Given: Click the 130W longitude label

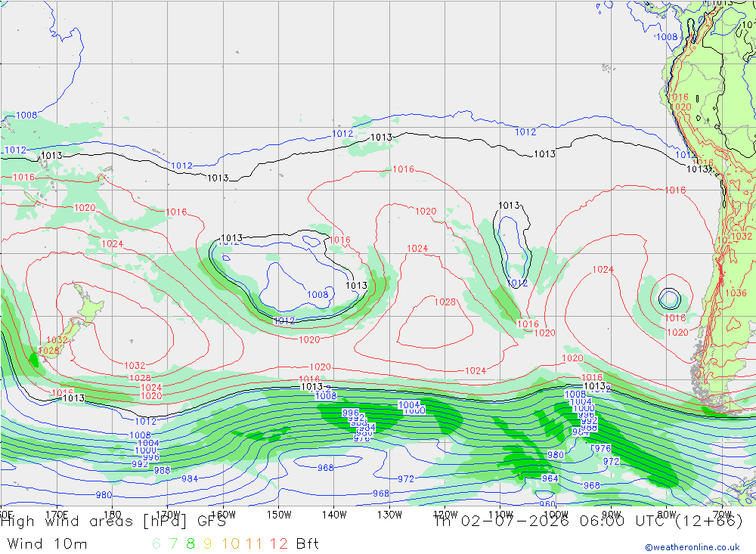Looking at the screenshot, I should (x=389, y=515).
